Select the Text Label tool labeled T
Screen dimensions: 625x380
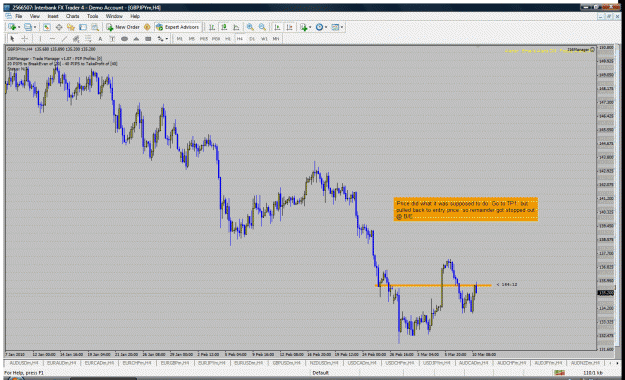pyautogui.click(x=112, y=39)
